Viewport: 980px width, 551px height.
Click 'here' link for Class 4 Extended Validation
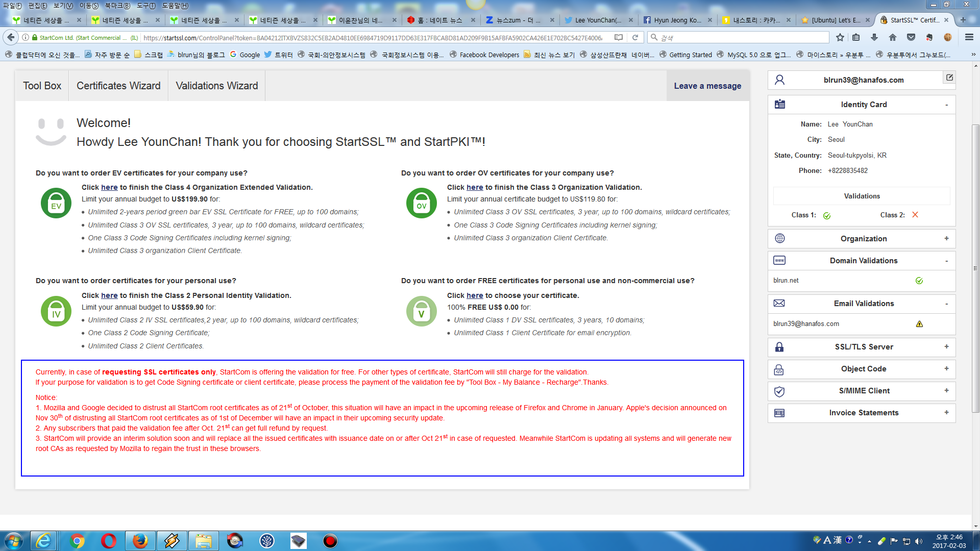pos(109,187)
